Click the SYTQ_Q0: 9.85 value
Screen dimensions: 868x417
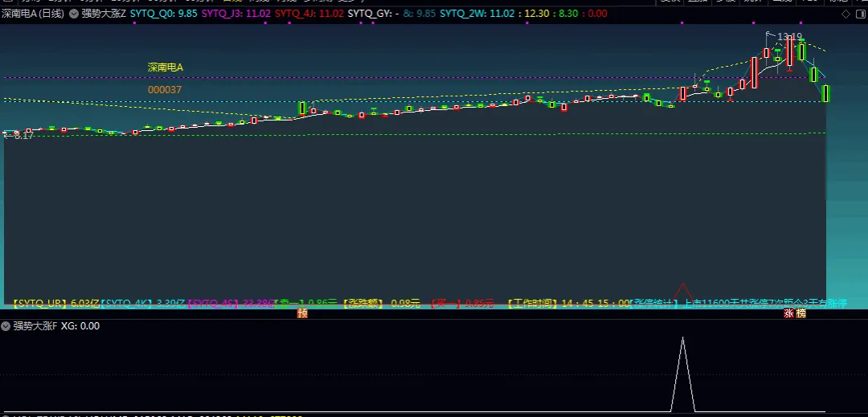click(x=164, y=14)
